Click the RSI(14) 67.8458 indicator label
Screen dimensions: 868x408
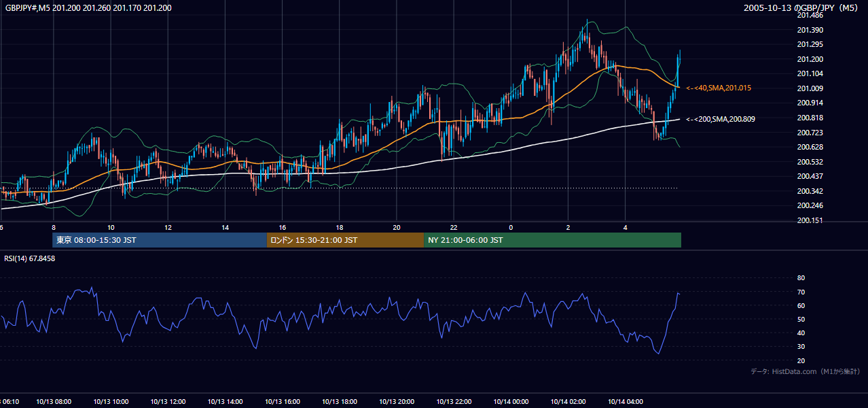30,258
